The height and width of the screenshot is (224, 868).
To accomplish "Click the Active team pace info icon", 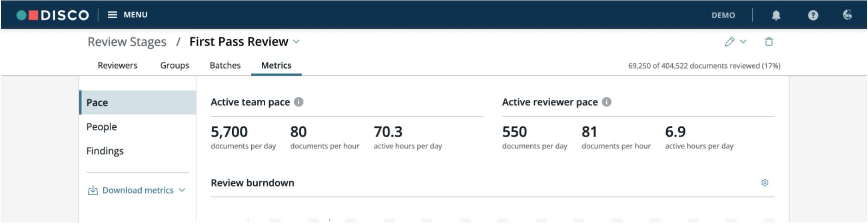I will pos(299,102).
